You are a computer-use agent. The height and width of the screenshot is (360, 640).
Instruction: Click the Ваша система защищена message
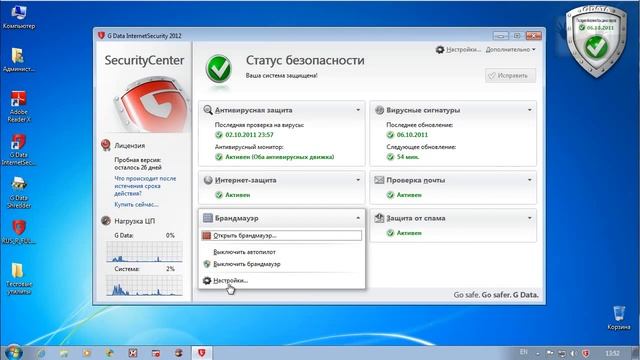[x=282, y=76]
